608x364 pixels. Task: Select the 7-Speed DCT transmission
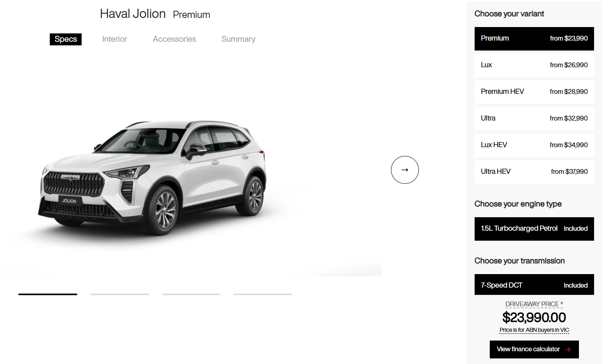pyautogui.click(x=534, y=285)
